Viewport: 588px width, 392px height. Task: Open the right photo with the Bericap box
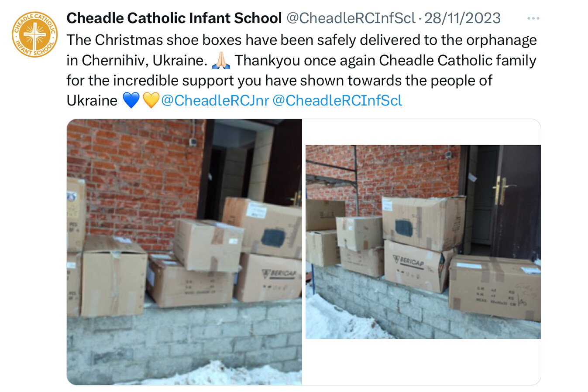click(x=423, y=242)
